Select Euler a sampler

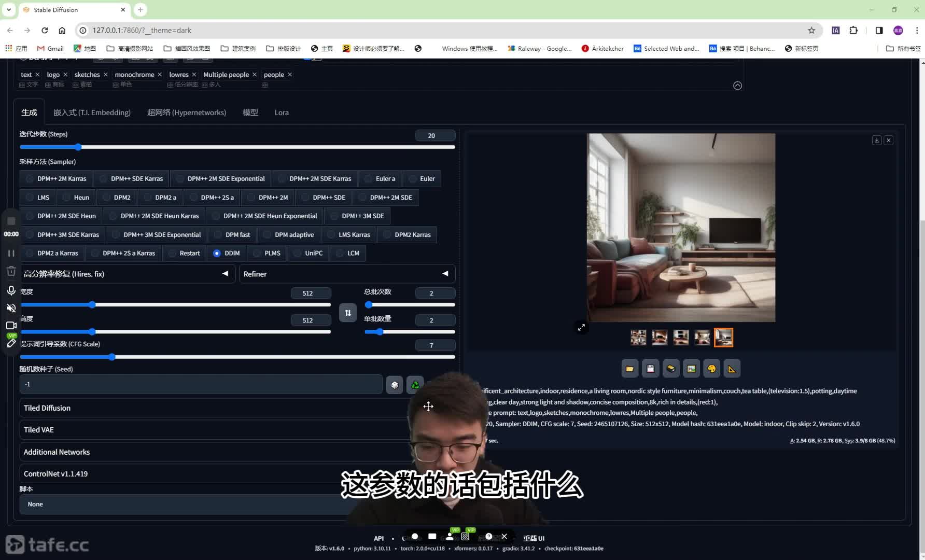(x=380, y=179)
